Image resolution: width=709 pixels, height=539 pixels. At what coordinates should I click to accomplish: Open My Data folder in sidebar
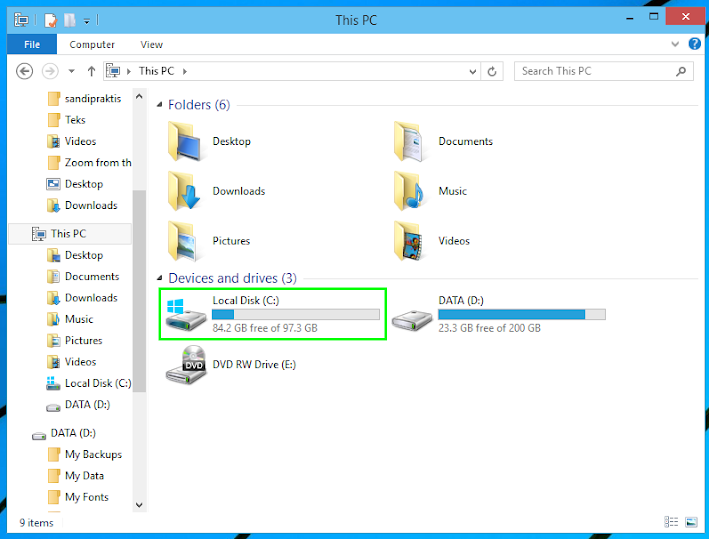click(x=76, y=476)
